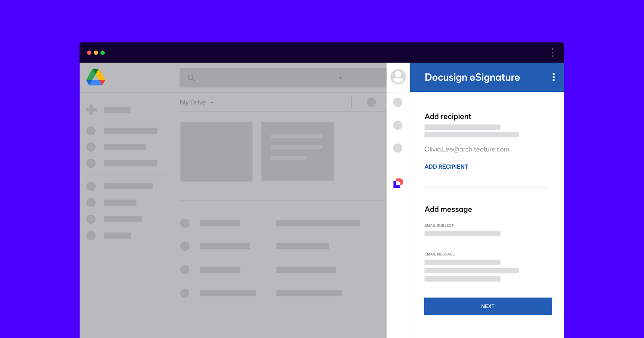Select the first circular add-on sidebar icon

pos(398,102)
